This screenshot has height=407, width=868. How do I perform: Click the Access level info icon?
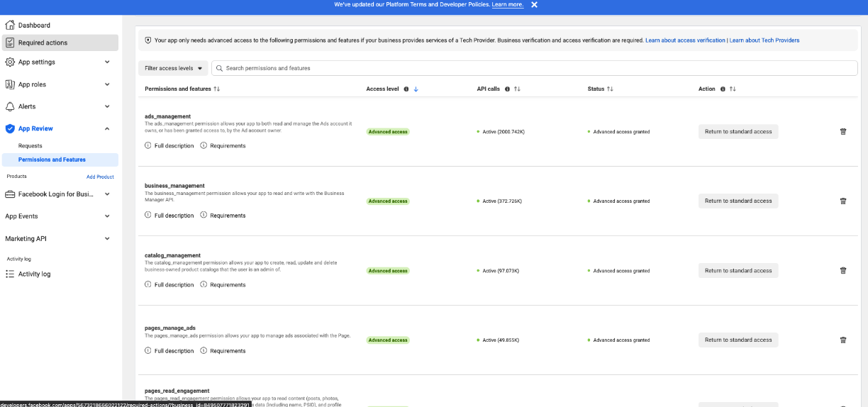point(406,89)
